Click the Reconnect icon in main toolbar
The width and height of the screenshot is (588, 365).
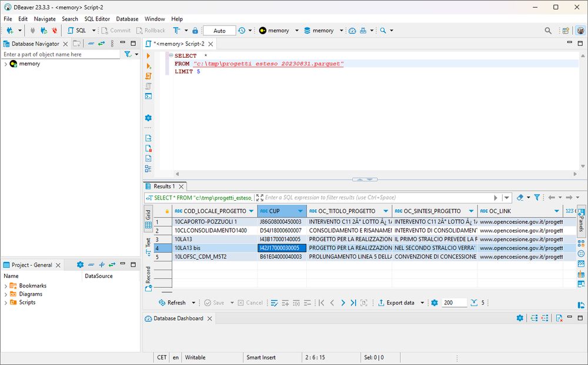click(x=44, y=31)
